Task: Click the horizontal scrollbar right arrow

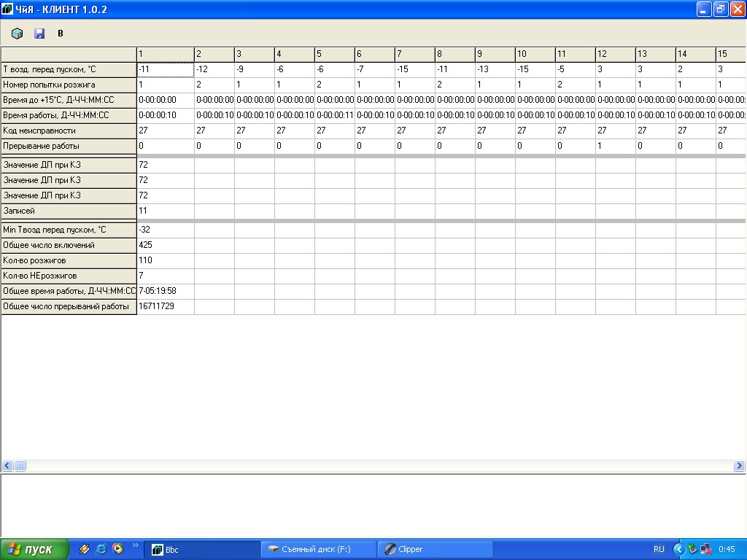Action: point(739,466)
